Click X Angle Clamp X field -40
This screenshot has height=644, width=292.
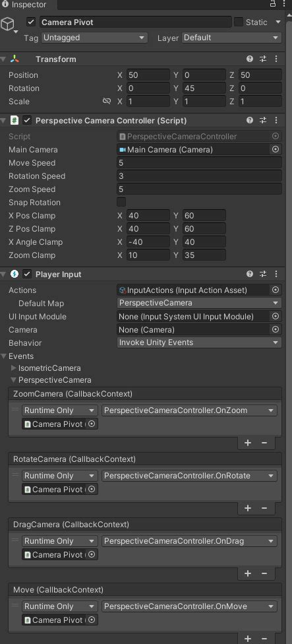(148, 242)
